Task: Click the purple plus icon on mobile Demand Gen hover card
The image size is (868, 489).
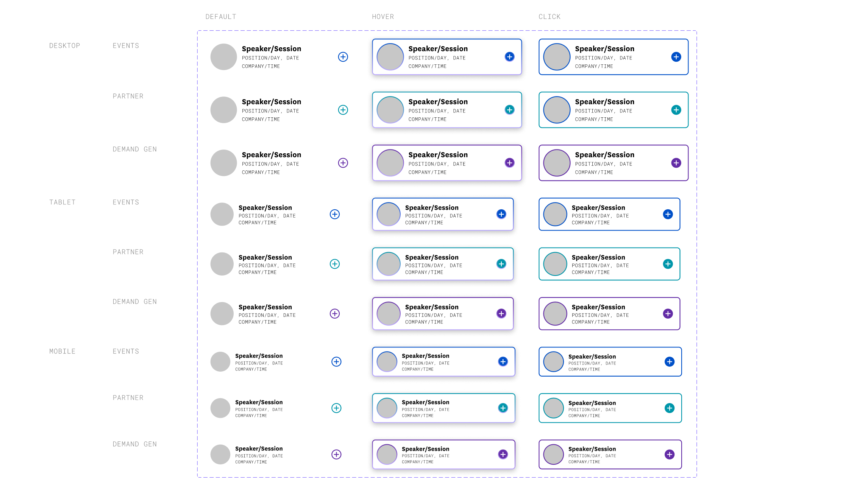Action: [503, 454]
